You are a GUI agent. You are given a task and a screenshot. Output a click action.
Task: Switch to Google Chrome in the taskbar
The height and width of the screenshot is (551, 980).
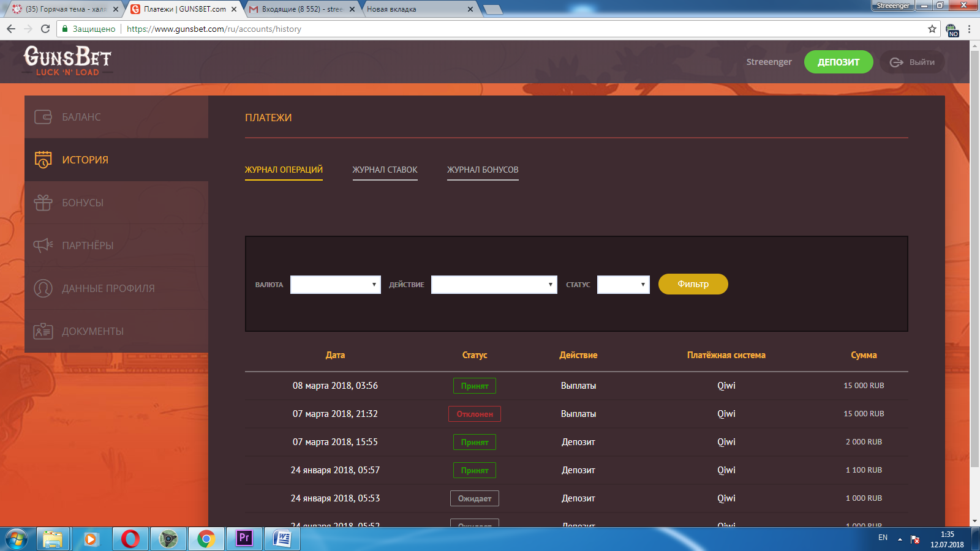tap(206, 539)
